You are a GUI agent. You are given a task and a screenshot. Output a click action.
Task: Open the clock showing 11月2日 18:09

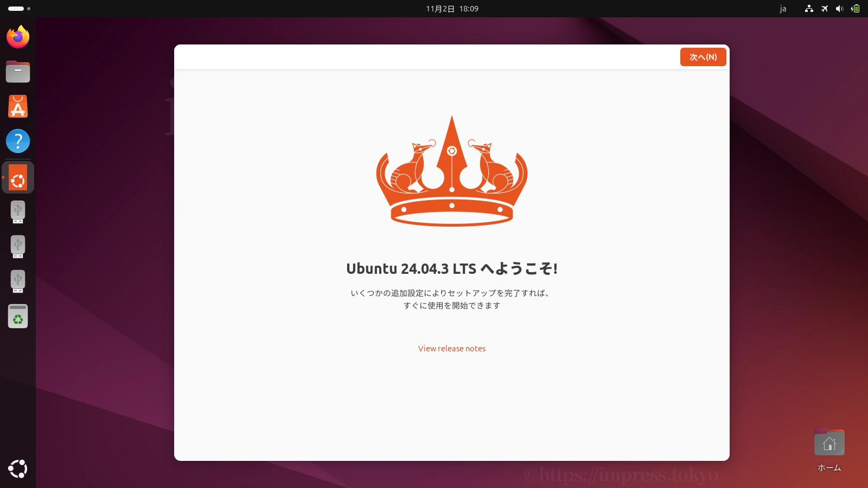pyautogui.click(x=452, y=9)
